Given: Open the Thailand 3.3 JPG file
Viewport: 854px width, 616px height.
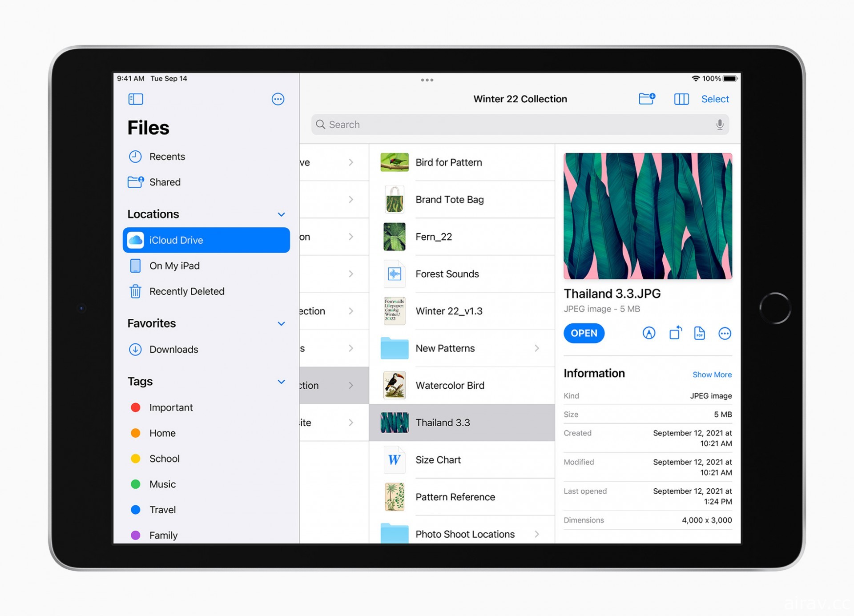Looking at the screenshot, I should 583,333.
